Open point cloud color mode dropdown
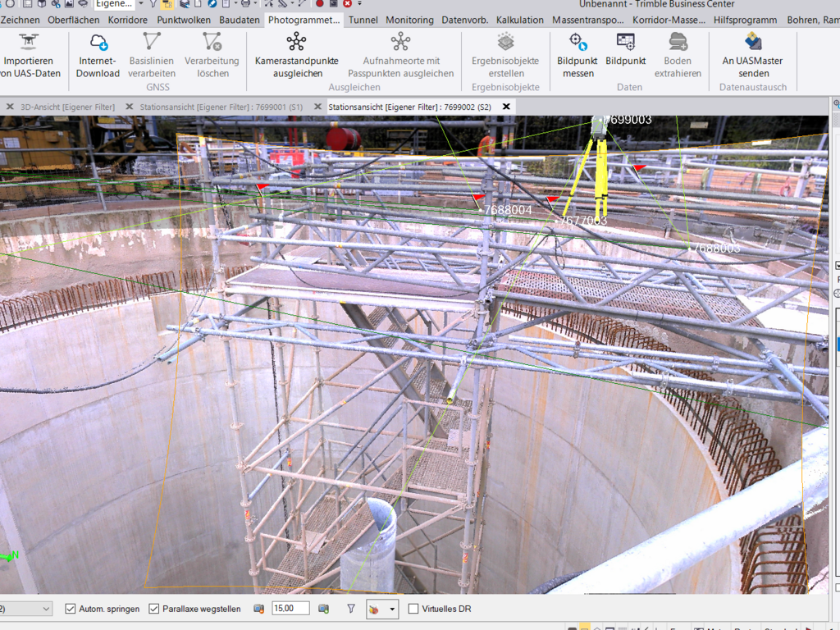 (x=392, y=609)
